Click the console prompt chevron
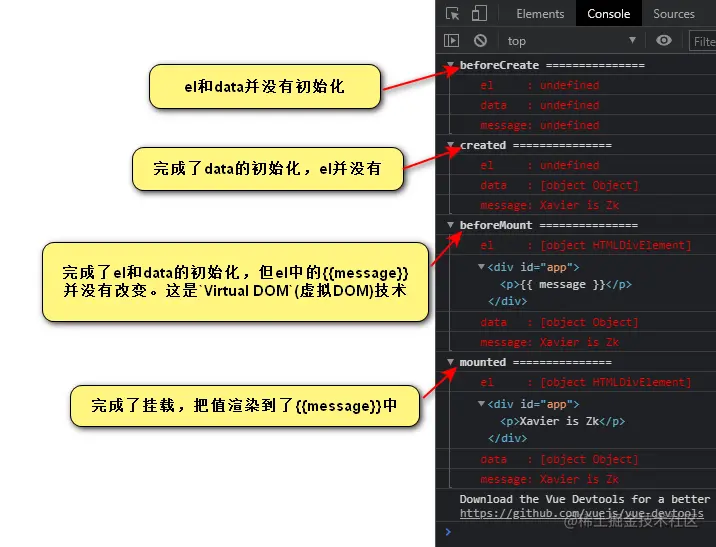Viewport: 716px width, 547px height. coord(448,532)
